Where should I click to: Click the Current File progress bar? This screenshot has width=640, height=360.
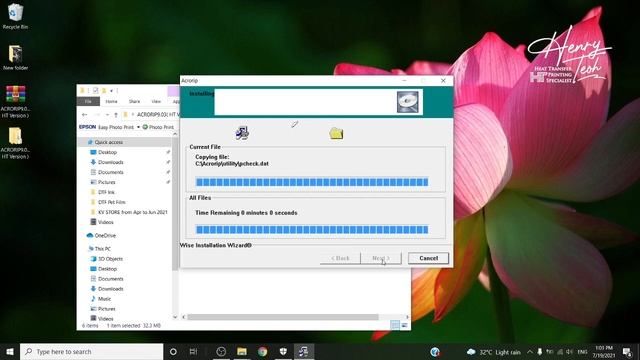(312, 182)
